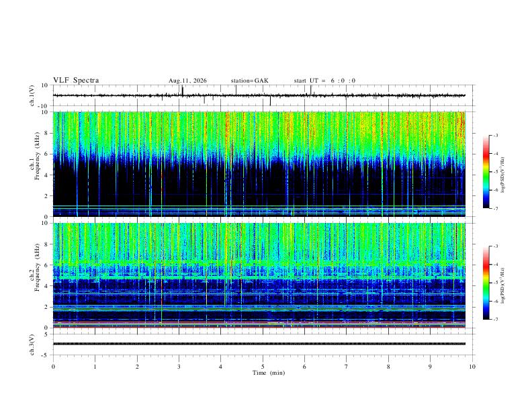The width and height of the screenshot is (532, 411).
Task: Click the 10 minute tick on time axis
Action: coord(472,367)
